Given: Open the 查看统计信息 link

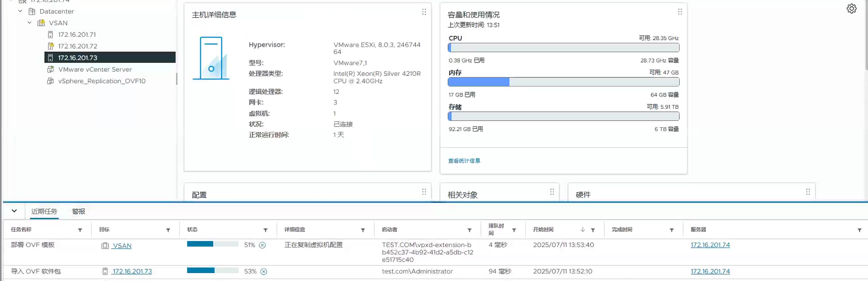Looking at the screenshot, I should point(464,161).
